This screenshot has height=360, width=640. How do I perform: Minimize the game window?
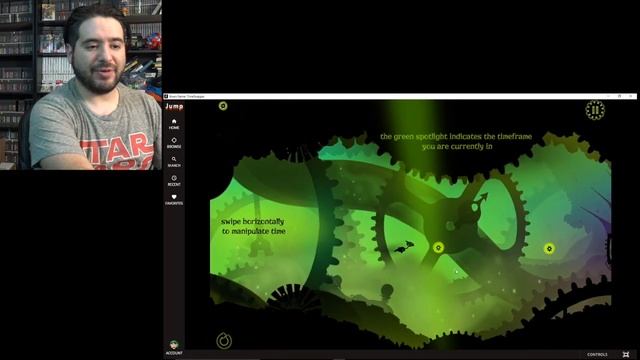point(608,96)
